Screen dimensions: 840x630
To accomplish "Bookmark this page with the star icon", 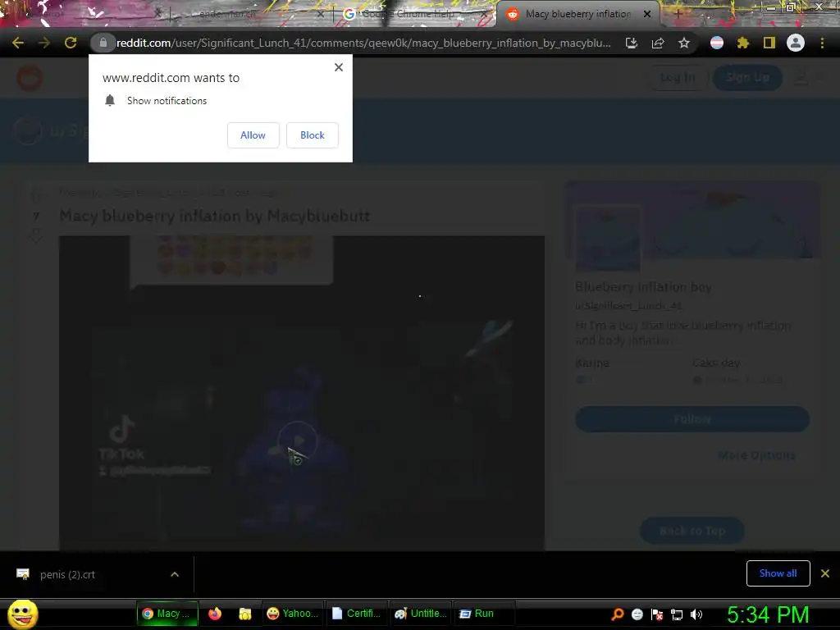I will [x=684, y=43].
